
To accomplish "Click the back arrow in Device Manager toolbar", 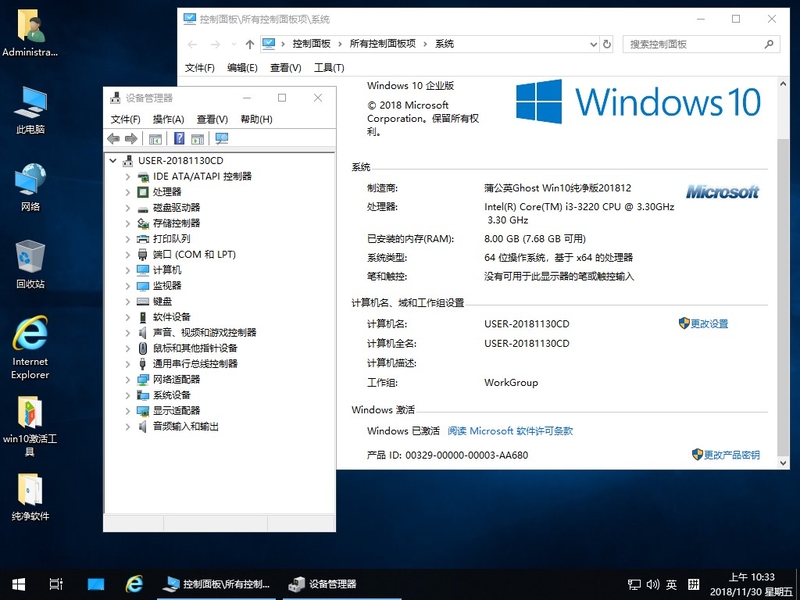I will [114, 139].
